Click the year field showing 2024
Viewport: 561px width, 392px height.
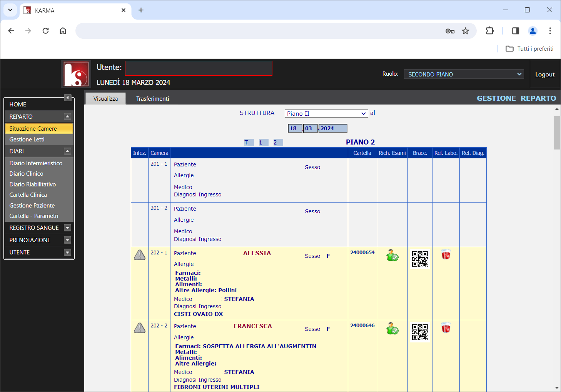(333, 128)
